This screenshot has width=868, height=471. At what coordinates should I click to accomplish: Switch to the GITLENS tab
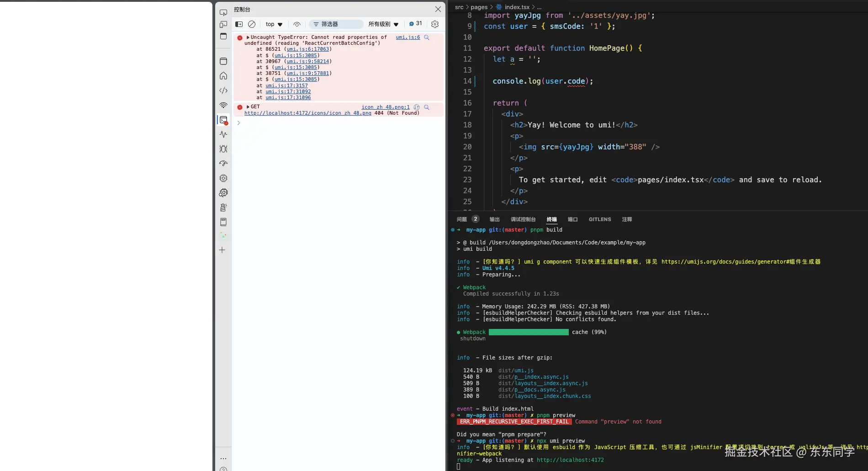coord(600,219)
